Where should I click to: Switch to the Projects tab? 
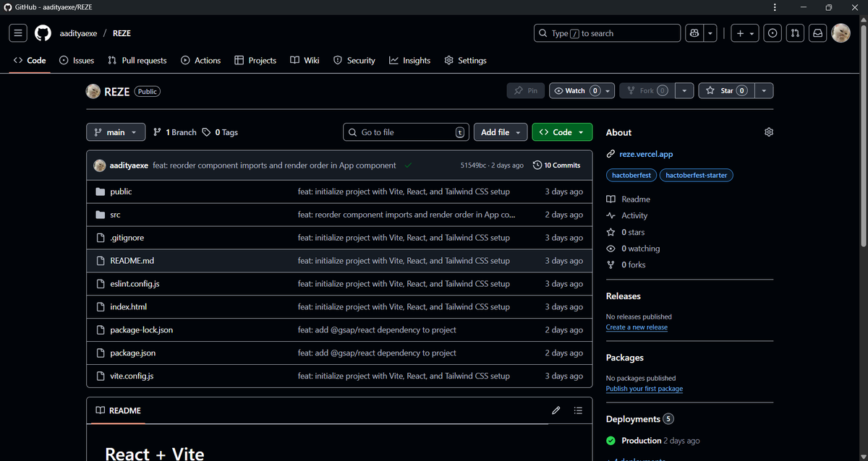click(255, 61)
